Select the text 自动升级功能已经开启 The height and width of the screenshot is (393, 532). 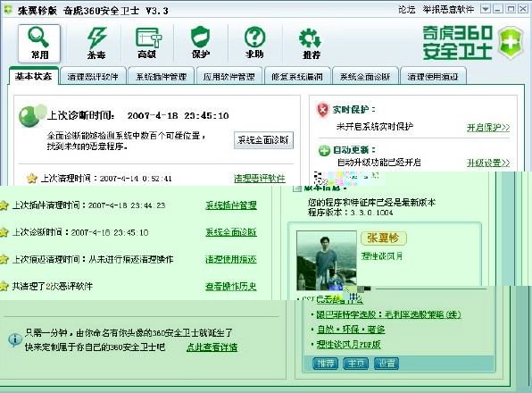pyautogui.click(x=379, y=163)
